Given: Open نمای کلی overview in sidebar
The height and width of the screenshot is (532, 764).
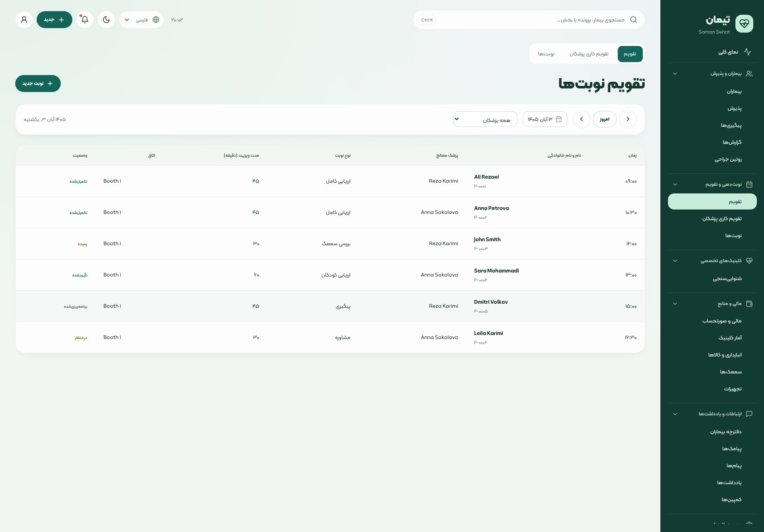Looking at the screenshot, I should tap(712, 52).
